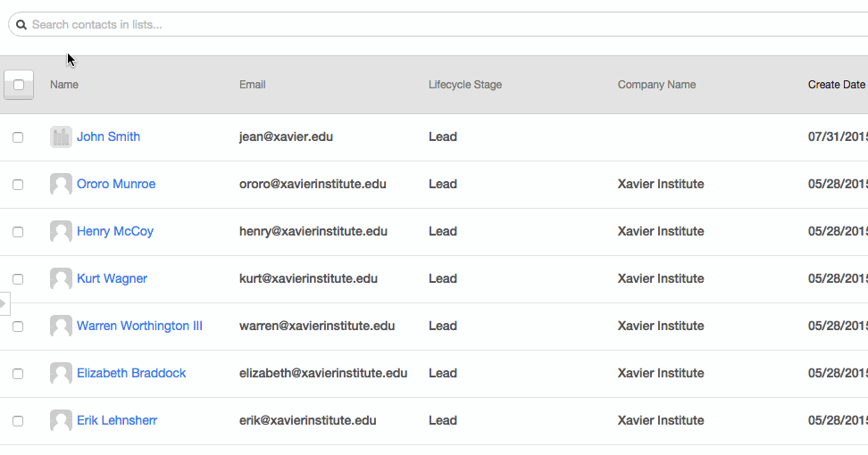
Task: Sort by the Name column header
Action: [x=64, y=85]
